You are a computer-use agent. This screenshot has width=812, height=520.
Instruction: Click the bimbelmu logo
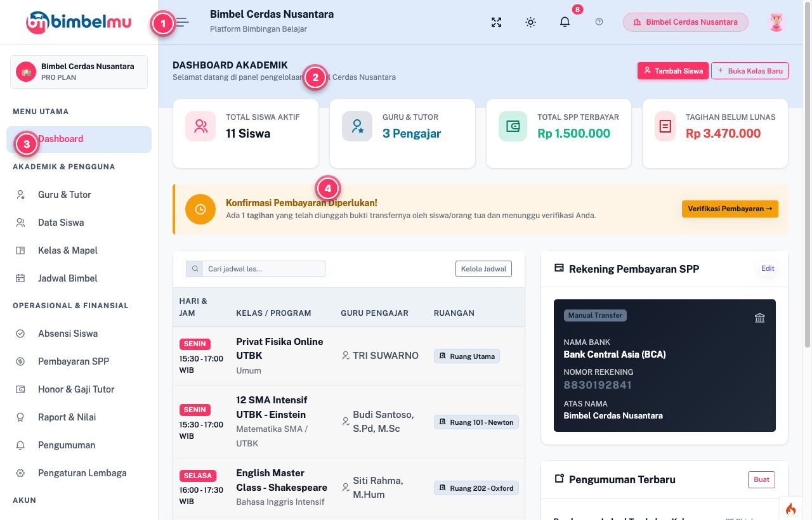79,22
